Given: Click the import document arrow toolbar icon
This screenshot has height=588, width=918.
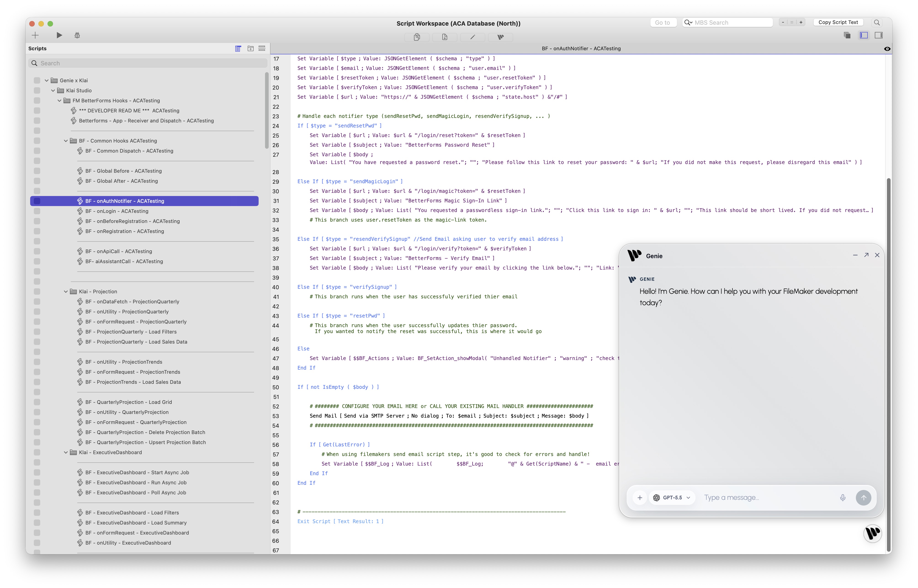Looking at the screenshot, I should pyautogui.click(x=445, y=37).
